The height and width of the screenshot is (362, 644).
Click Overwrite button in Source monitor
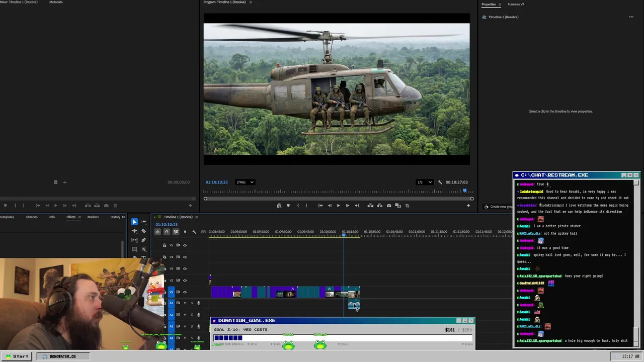coord(97,205)
